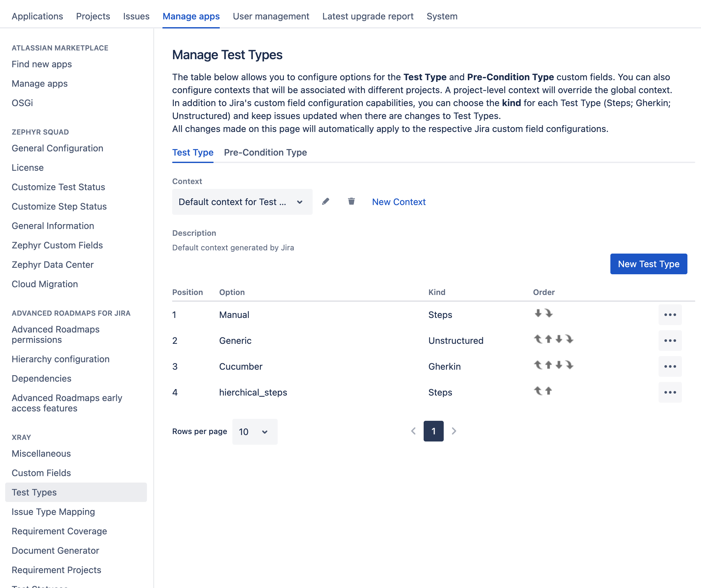
Task: Move Cucumber to the bottom of the list
Action: pos(570,365)
